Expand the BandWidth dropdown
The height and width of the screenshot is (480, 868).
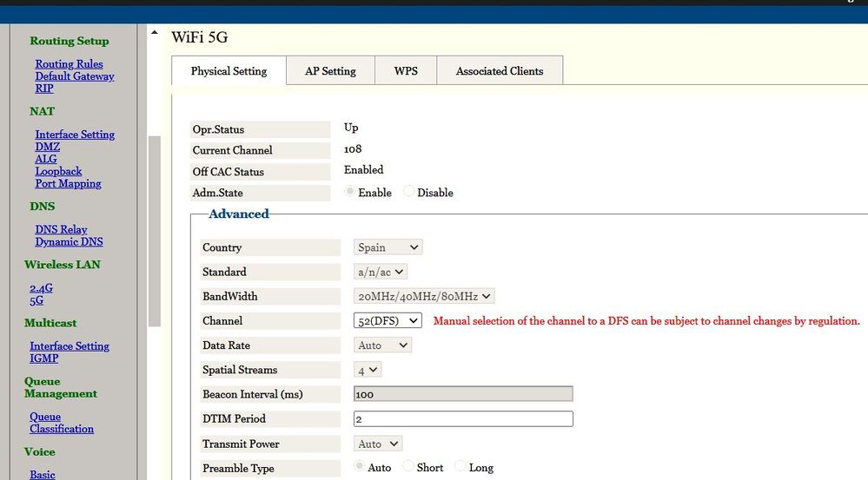[x=424, y=296]
